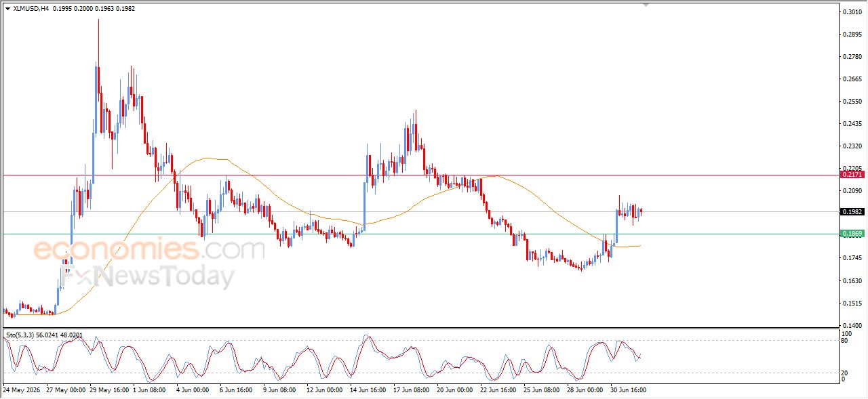
Task: Click the stochastic 80 level label
Action: point(846,341)
